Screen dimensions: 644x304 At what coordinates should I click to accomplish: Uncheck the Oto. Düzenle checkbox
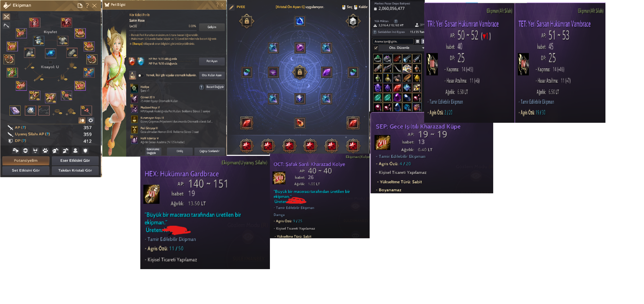point(376,48)
